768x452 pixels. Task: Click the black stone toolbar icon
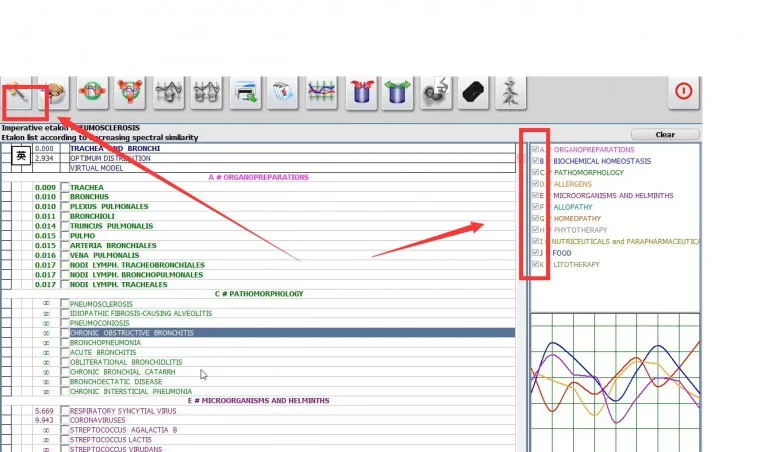[473, 93]
